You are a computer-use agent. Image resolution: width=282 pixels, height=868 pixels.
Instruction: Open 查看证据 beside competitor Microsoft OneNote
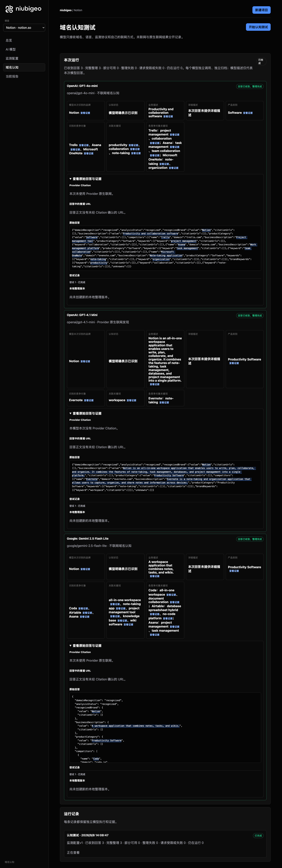click(x=89, y=153)
